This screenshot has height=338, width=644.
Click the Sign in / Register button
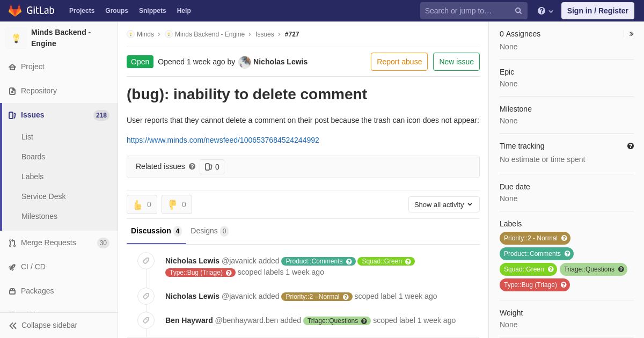coord(597,11)
